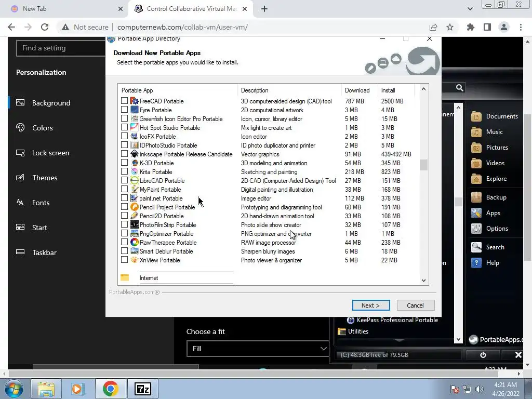
Task: Check the Greenfish Icon Editor Pro checkbox
Action: 125,118
